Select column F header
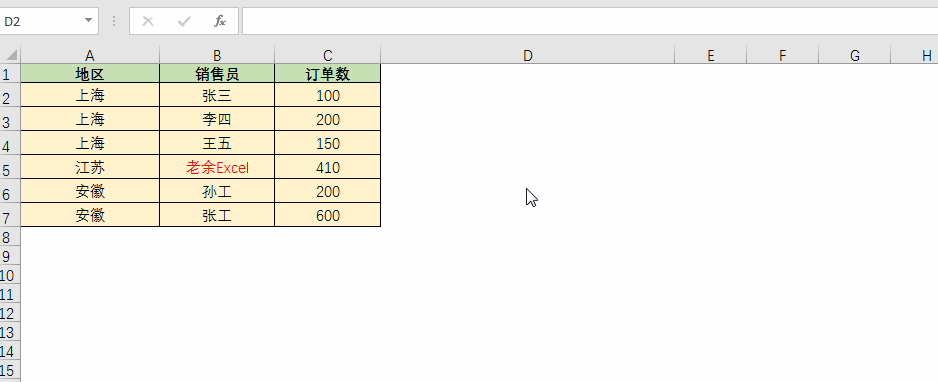 pos(782,56)
